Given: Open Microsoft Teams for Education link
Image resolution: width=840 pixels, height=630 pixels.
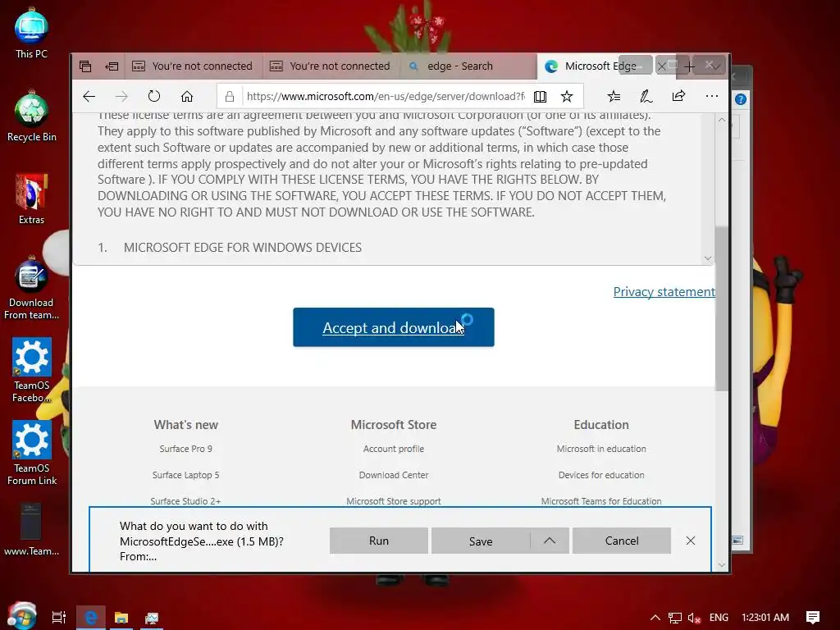Looking at the screenshot, I should coord(601,501).
